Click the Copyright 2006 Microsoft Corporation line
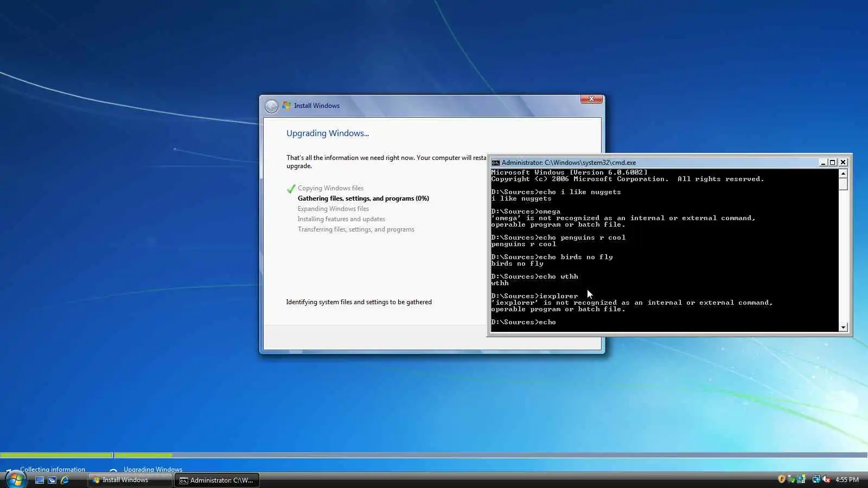The width and height of the screenshot is (868, 488). tap(628, 179)
